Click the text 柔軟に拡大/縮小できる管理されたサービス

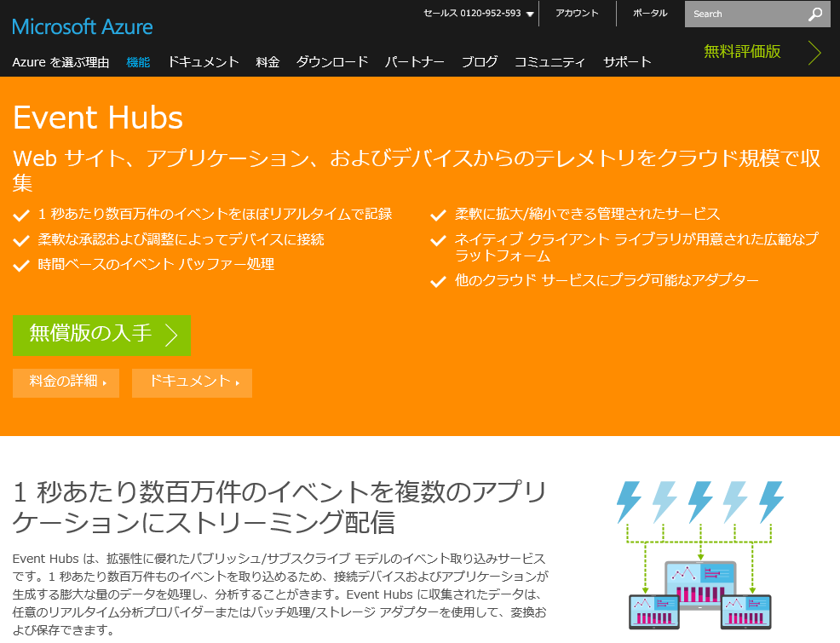[x=587, y=214]
